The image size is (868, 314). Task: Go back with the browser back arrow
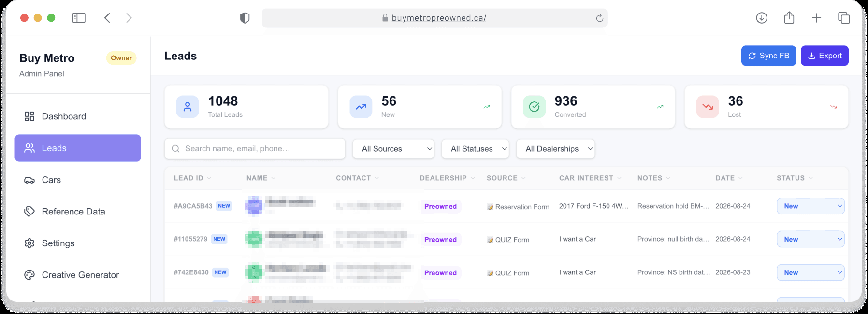pyautogui.click(x=107, y=18)
